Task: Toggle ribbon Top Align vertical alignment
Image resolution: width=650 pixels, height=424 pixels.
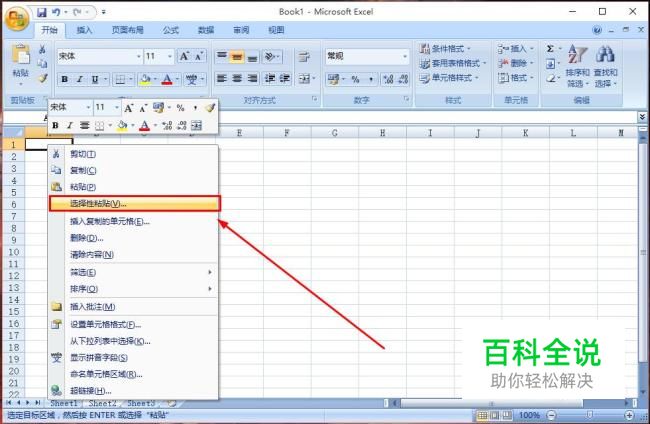Action: click(222, 56)
